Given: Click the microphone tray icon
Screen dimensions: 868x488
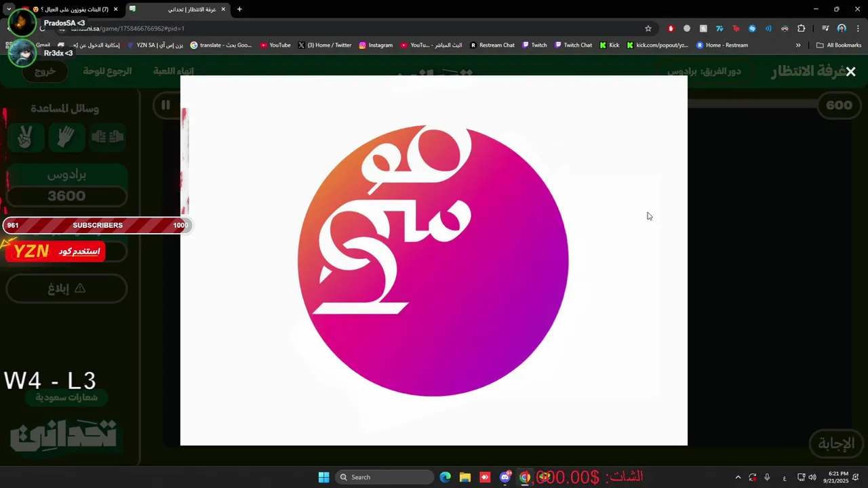Looking at the screenshot, I should pos(767,477).
